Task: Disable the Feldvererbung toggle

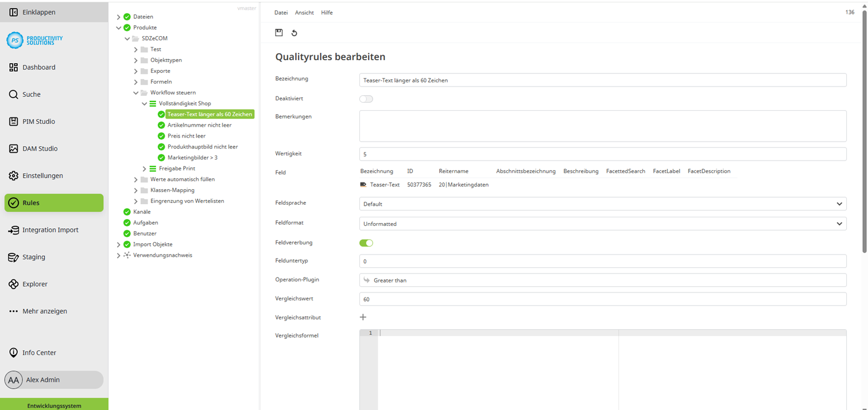Action: pyautogui.click(x=366, y=243)
